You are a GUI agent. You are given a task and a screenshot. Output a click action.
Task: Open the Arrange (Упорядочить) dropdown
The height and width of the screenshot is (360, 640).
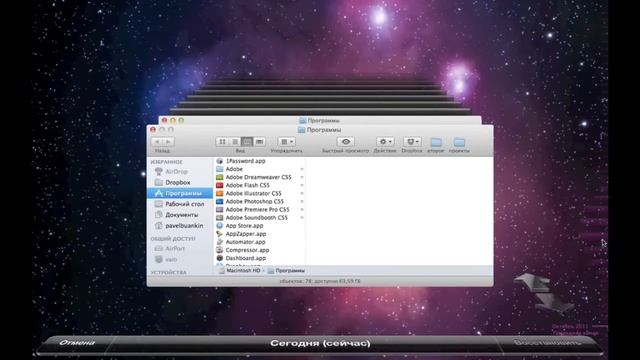(287, 142)
